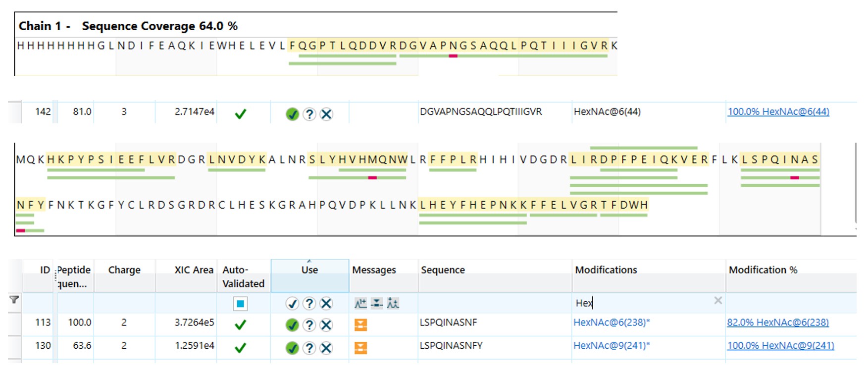Click modification HexNAc@9(241)* in row 130
This screenshot has height=372, width=868.
[612, 345]
